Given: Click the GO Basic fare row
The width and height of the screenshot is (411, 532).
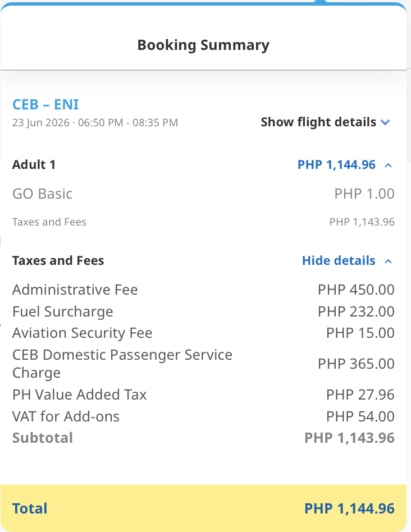Looking at the screenshot, I should click(x=203, y=194).
